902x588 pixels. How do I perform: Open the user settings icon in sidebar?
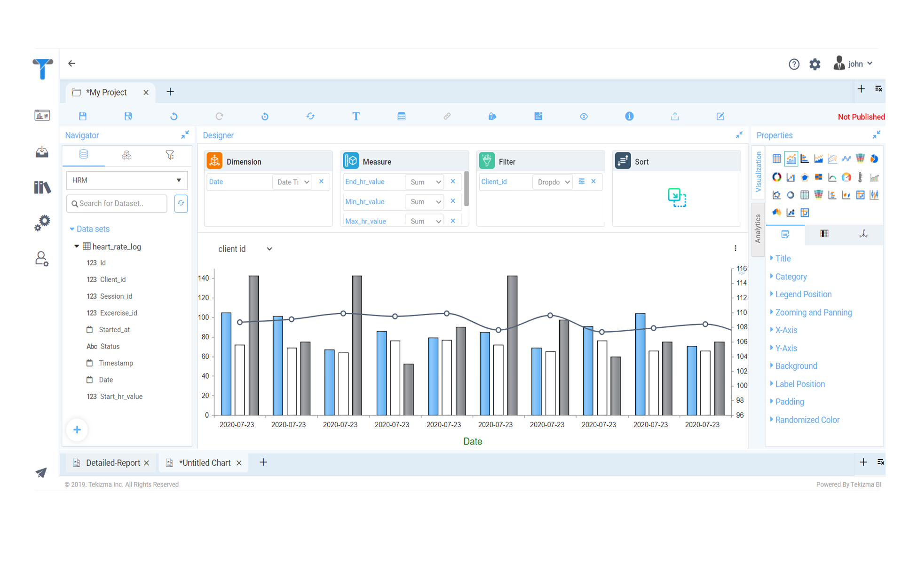42,259
